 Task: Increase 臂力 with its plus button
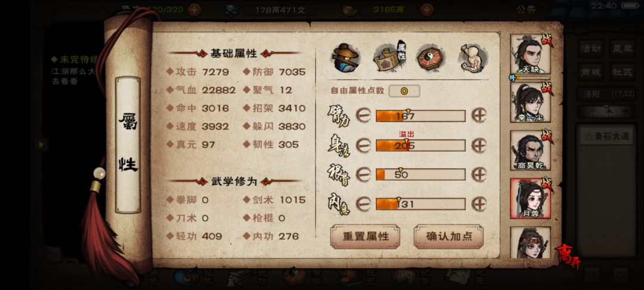pos(479,115)
